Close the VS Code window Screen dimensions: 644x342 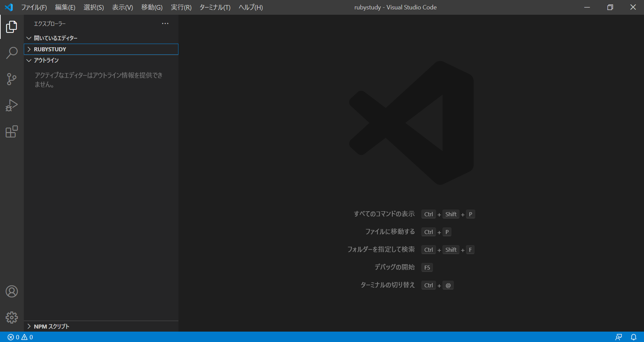click(633, 7)
